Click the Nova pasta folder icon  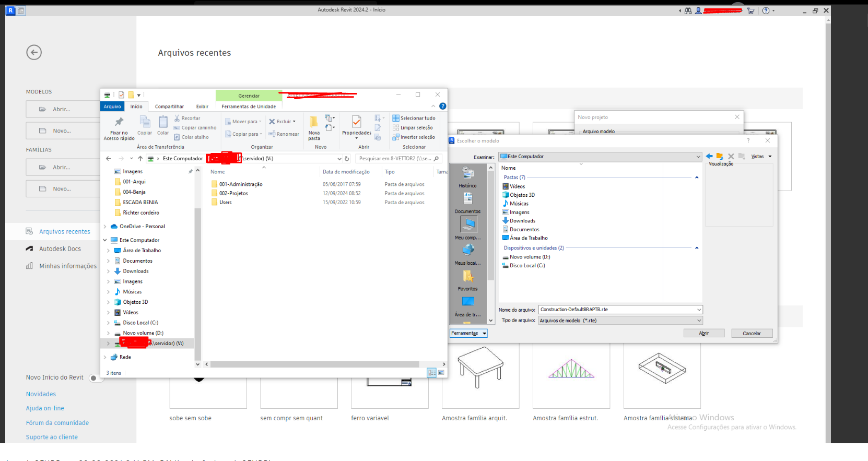coord(313,122)
